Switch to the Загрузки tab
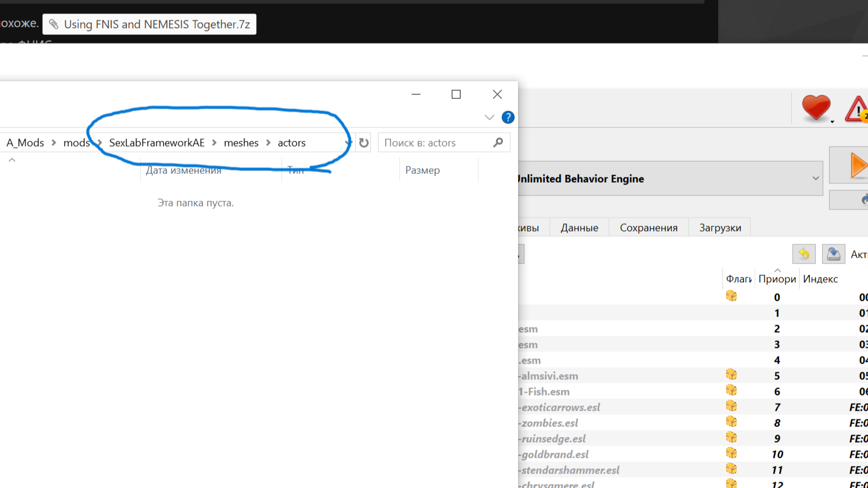The image size is (868, 488). coord(720,227)
